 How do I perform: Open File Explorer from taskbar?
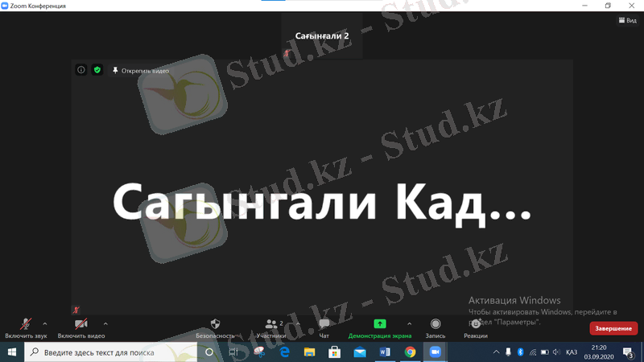coord(309,352)
